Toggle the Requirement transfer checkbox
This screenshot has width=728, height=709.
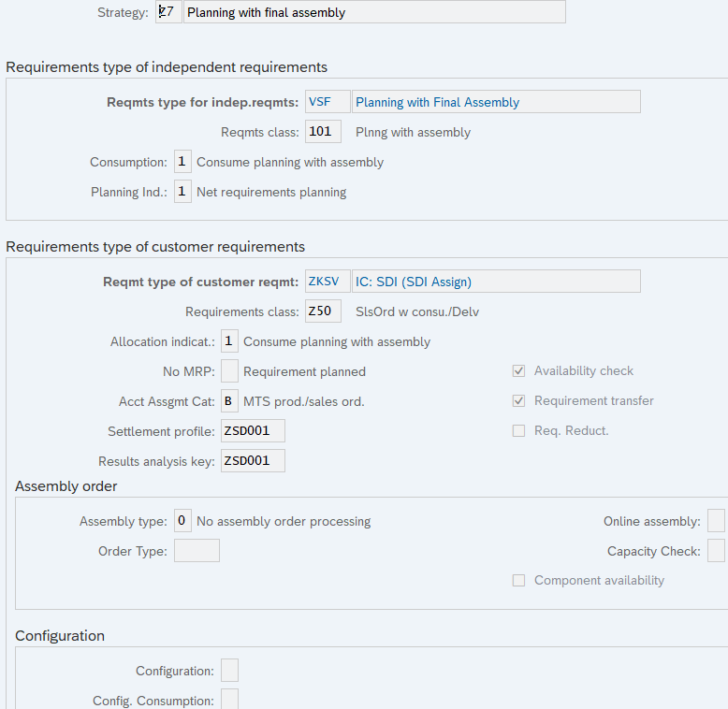(x=518, y=401)
